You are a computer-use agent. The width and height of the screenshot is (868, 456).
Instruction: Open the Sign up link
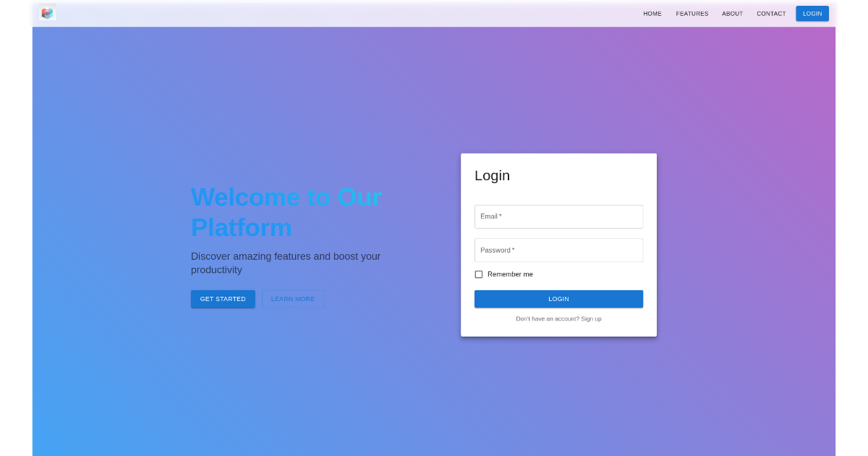click(x=591, y=318)
